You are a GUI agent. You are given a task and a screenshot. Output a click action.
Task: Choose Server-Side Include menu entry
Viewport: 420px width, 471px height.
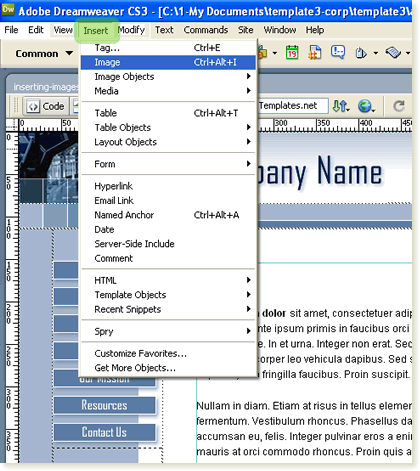168,244
